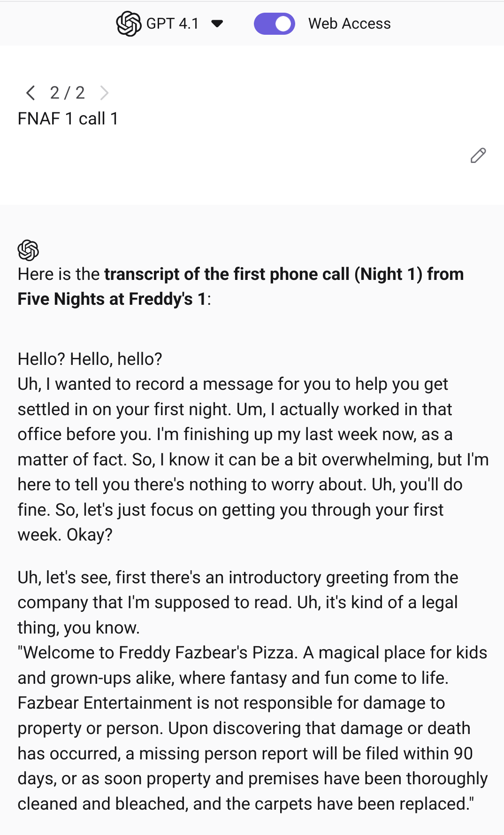Image resolution: width=504 pixels, height=835 pixels.
Task: Click the next response version chevron
Action: 104,93
